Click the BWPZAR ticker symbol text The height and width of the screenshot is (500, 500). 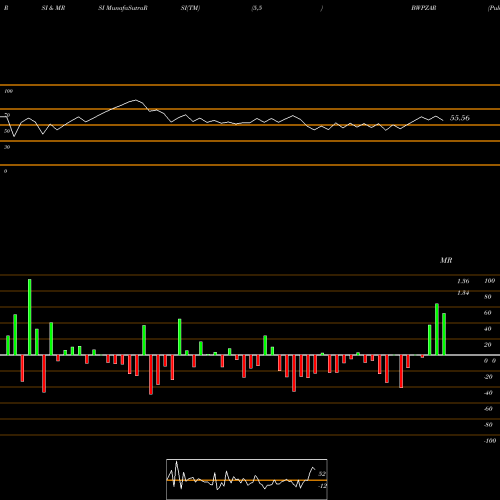(x=424, y=8)
